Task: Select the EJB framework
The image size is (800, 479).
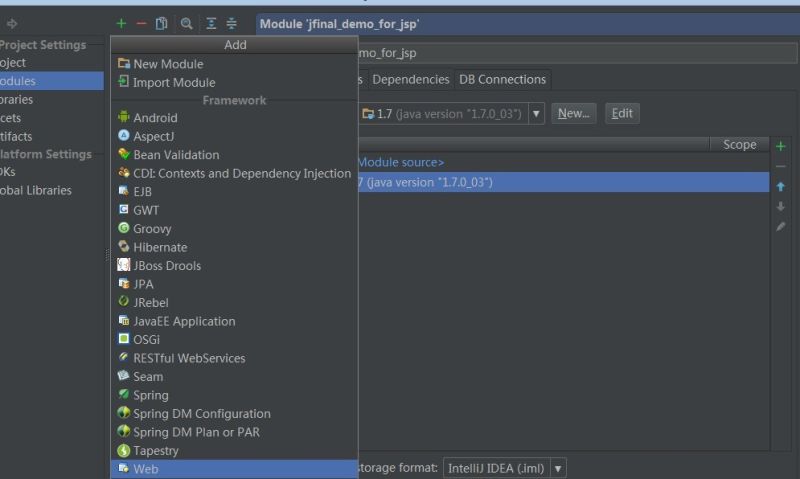Action: pos(234,192)
